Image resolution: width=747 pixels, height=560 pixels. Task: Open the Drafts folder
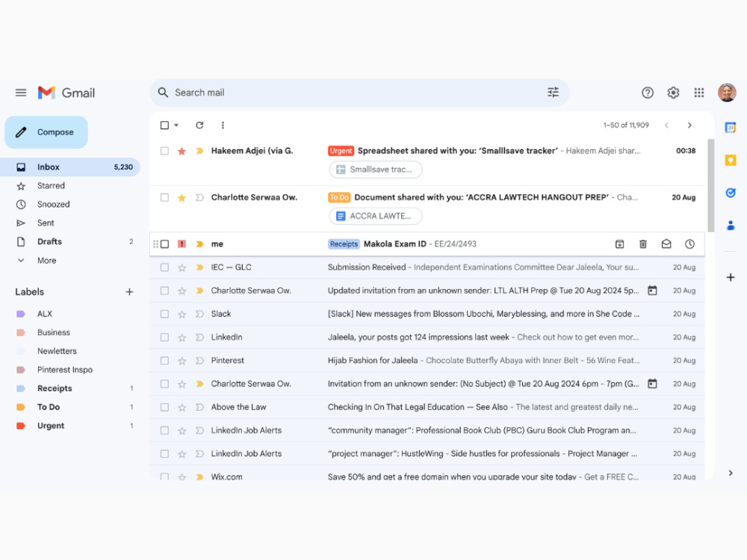click(70, 241)
